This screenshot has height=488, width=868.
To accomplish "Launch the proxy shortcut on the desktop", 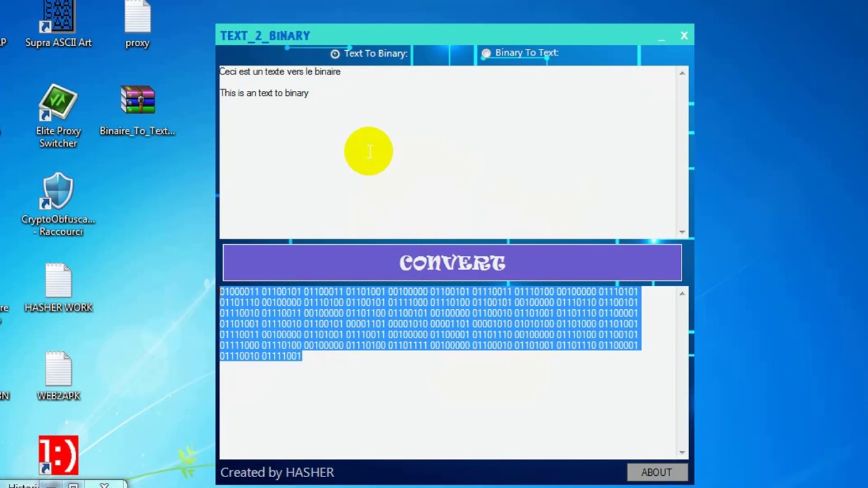I will coord(137,20).
